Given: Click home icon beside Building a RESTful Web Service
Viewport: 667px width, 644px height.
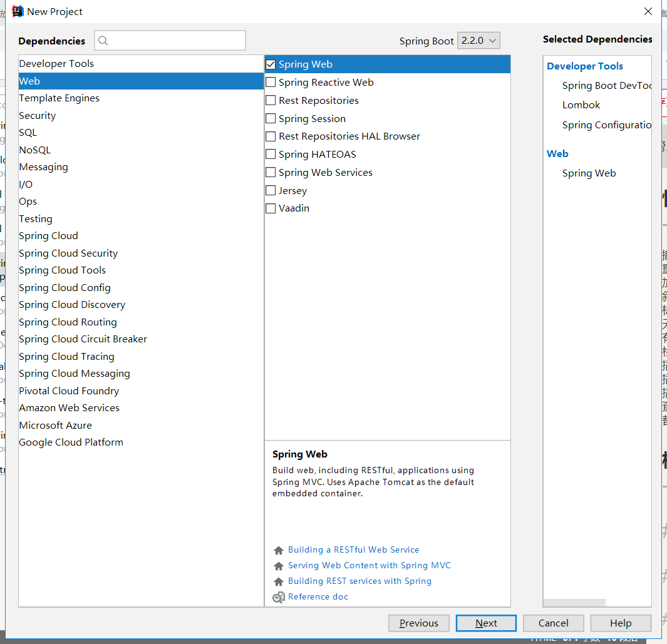Looking at the screenshot, I should click(x=279, y=551).
